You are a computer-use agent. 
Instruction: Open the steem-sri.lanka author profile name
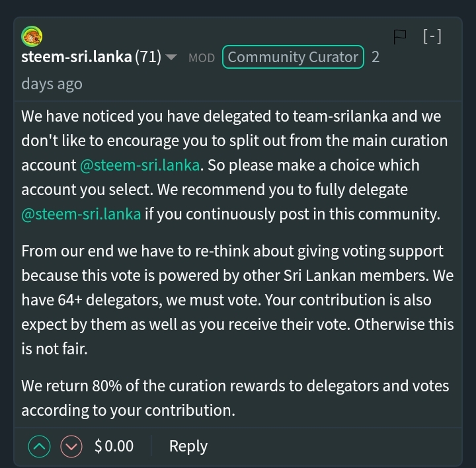[x=76, y=57]
